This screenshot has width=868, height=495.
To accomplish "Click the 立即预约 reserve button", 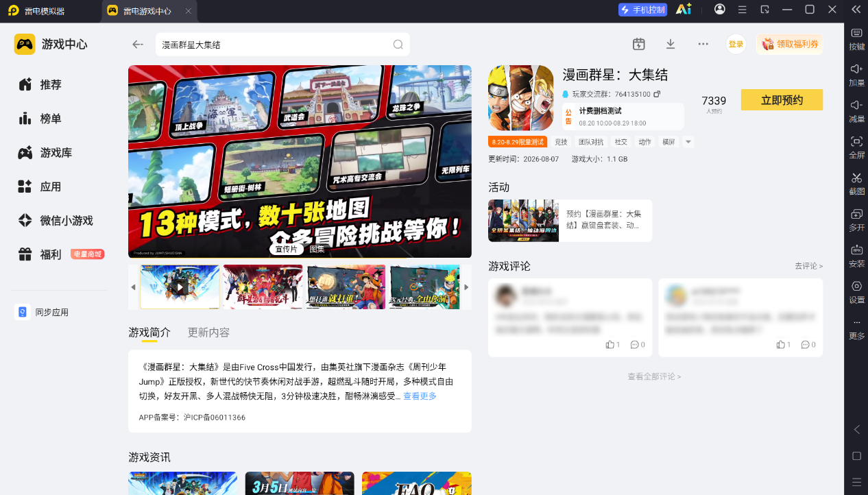I will (x=782, y=100).
